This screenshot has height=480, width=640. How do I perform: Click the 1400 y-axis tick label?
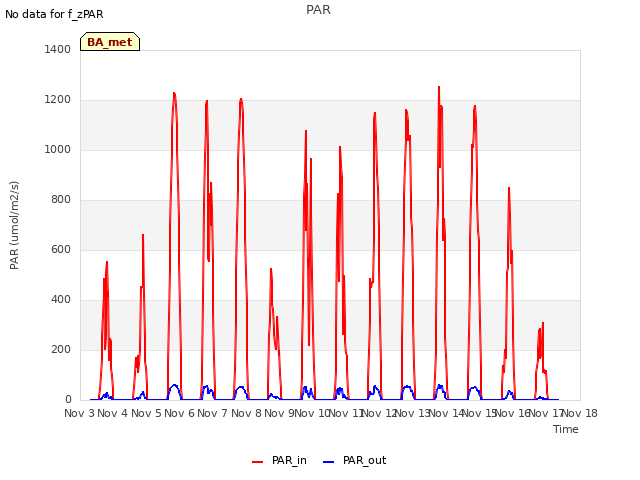click(x=58, y=49)
